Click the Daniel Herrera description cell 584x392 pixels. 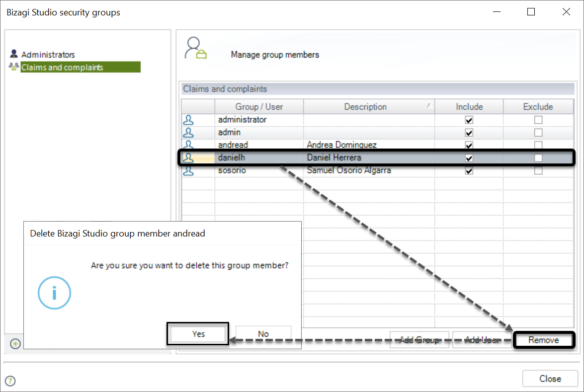click(x=369, y=158)
